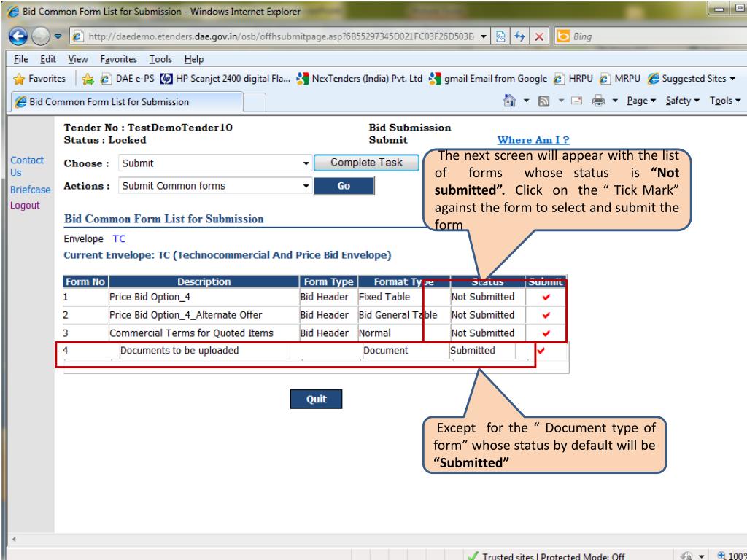The height and width of the screenshot is (560, 747).
Task: Open the HRPU favorites link
Action: (x=573, y=79)
